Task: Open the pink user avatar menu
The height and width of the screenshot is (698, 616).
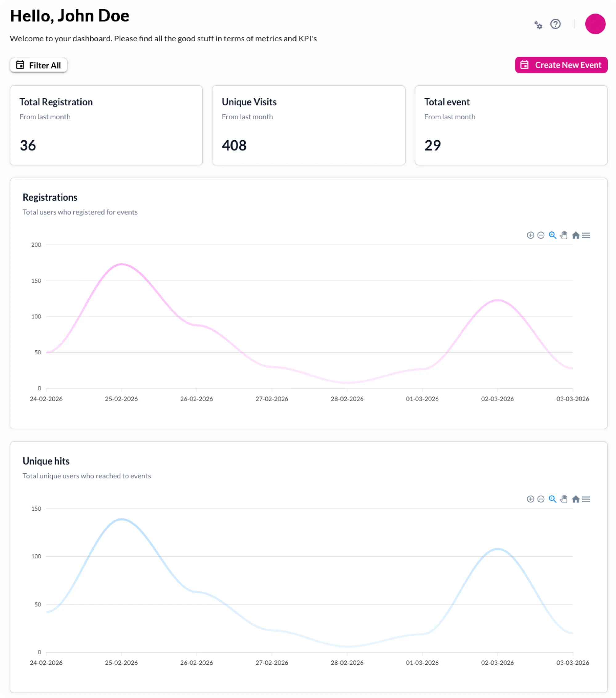Action: [x=595, y=24]
